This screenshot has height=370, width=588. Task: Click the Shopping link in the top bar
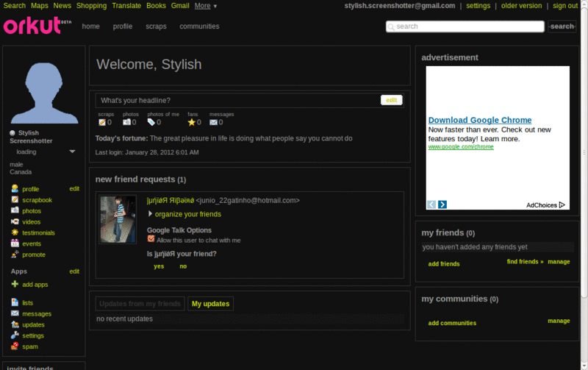[91, 6]
